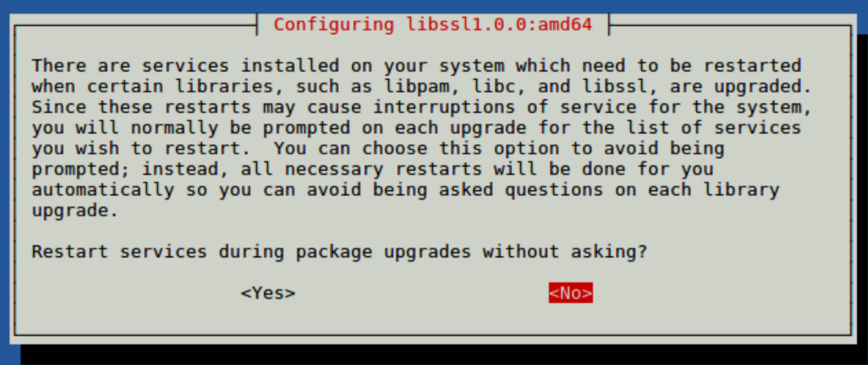Image resolution: width=868 pixels, height=365 pixels.
Task: Click 'There' at the start of the paragraph
Action: point(58,66)
